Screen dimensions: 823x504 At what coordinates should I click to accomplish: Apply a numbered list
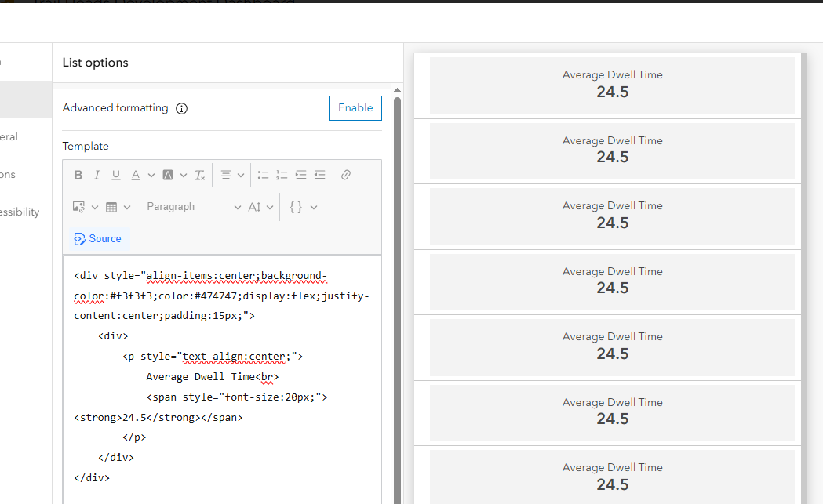[x=282, y=174]
